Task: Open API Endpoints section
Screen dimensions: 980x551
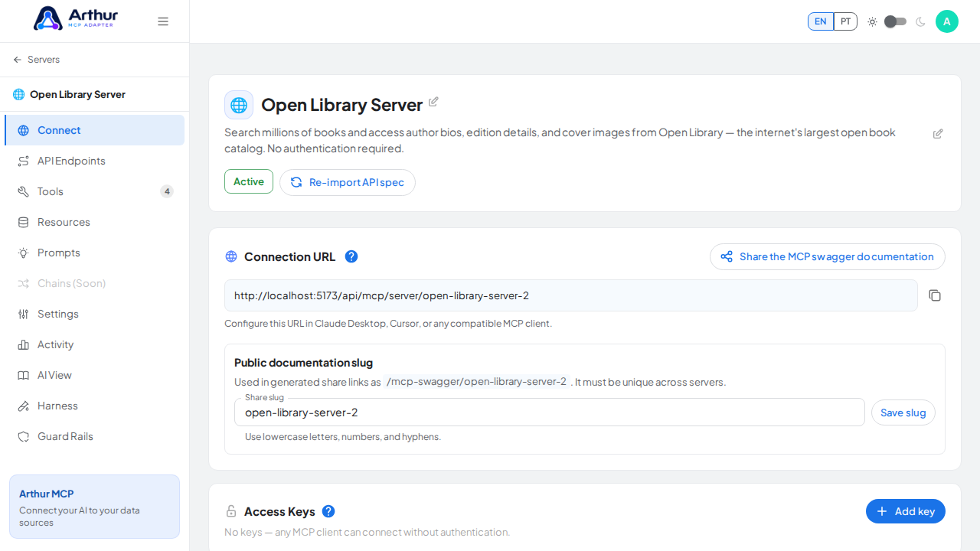Action: tap(95, 161)
